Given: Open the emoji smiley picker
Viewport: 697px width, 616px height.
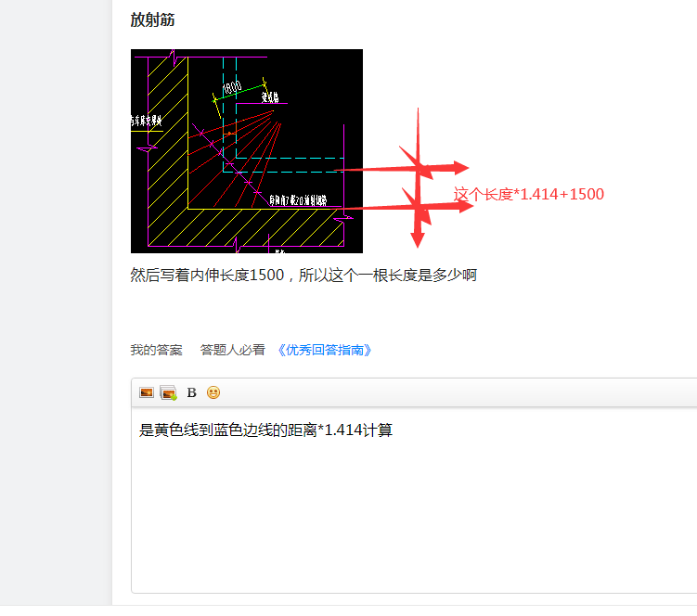Looking at the screenshot, I should (213, 393).
